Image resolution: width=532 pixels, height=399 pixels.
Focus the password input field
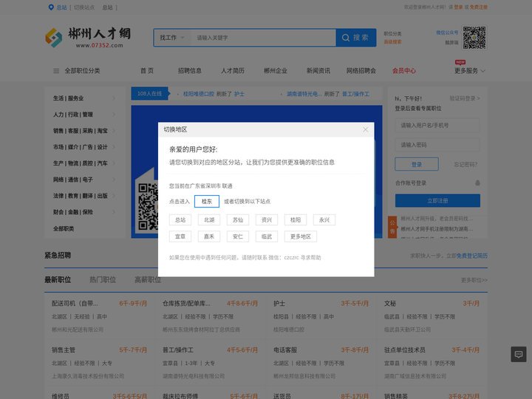437,145
